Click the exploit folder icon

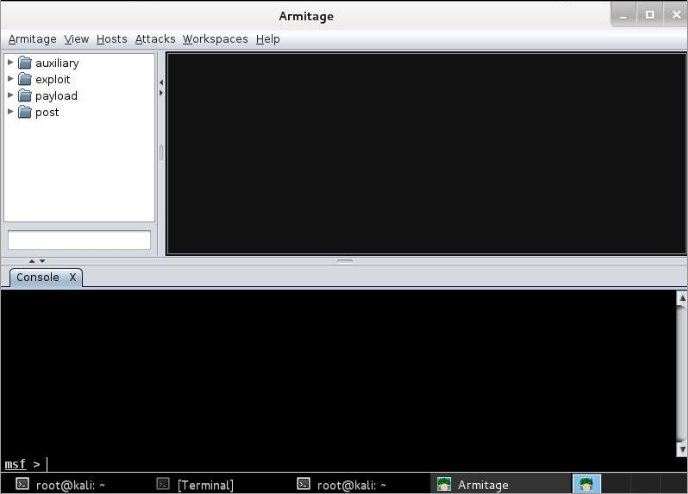25,79
